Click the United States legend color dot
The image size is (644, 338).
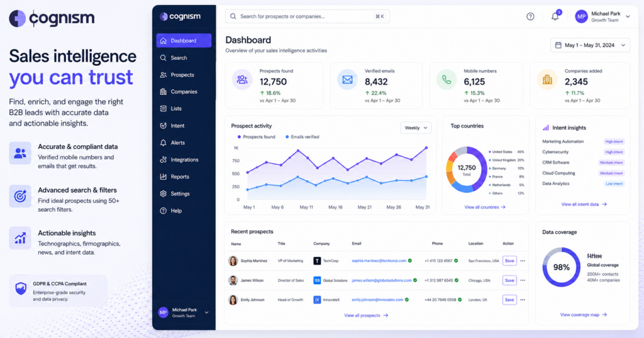click(x=490, y=152)
